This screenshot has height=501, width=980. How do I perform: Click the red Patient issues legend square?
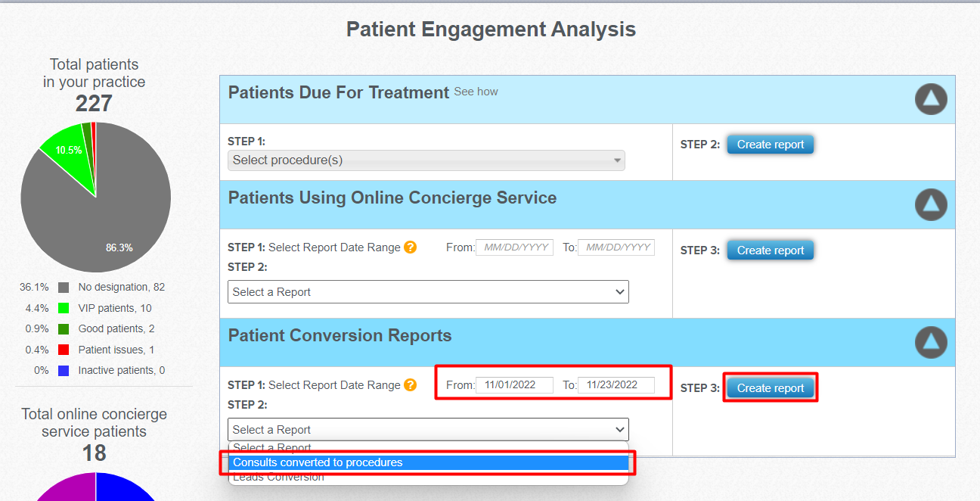(64, 350)
